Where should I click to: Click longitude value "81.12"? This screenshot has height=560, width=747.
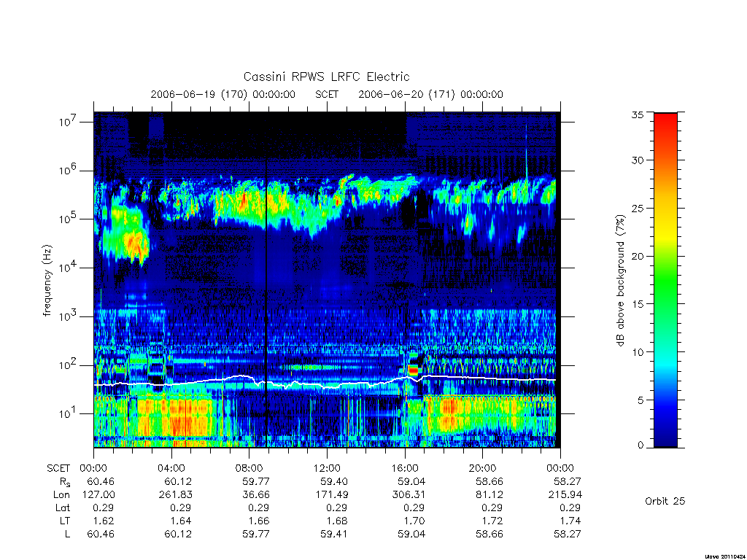(489, 495)
